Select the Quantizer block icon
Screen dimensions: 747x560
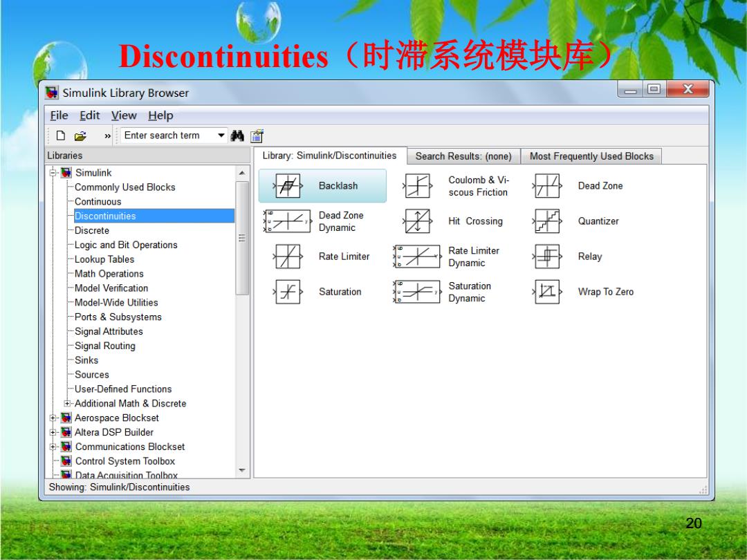(x=547, y=221)
